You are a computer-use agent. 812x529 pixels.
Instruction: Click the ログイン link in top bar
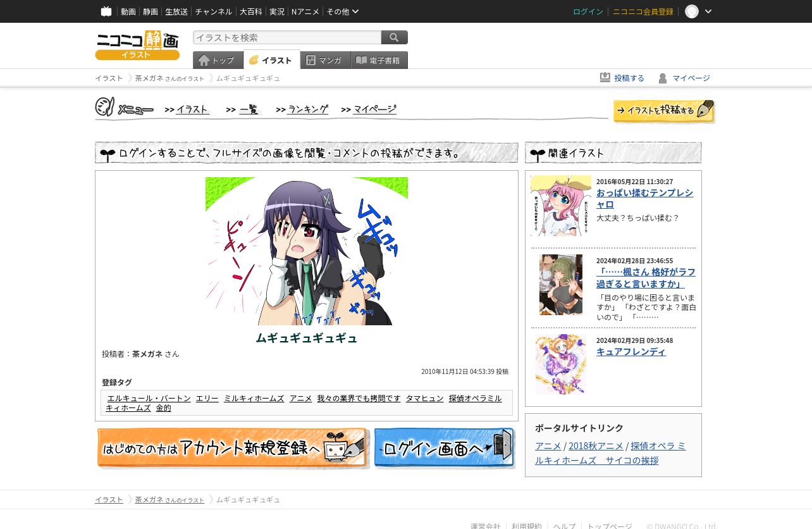click(x=588, y=11)
